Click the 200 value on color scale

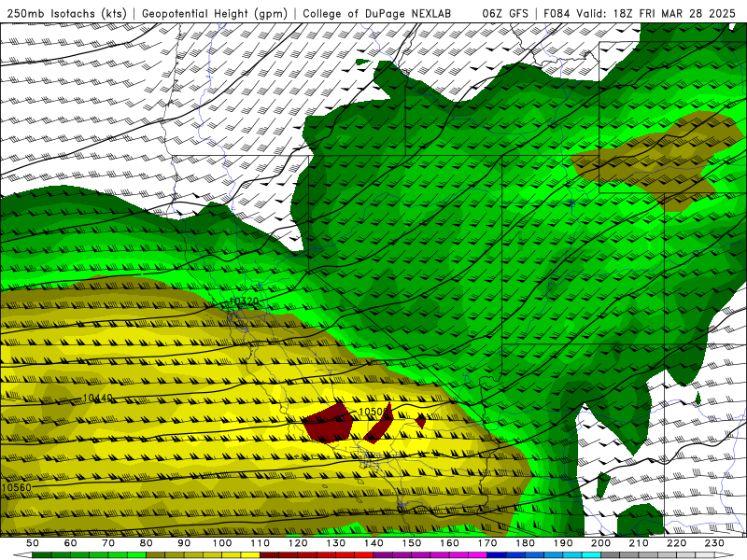[x=600, y=543]
